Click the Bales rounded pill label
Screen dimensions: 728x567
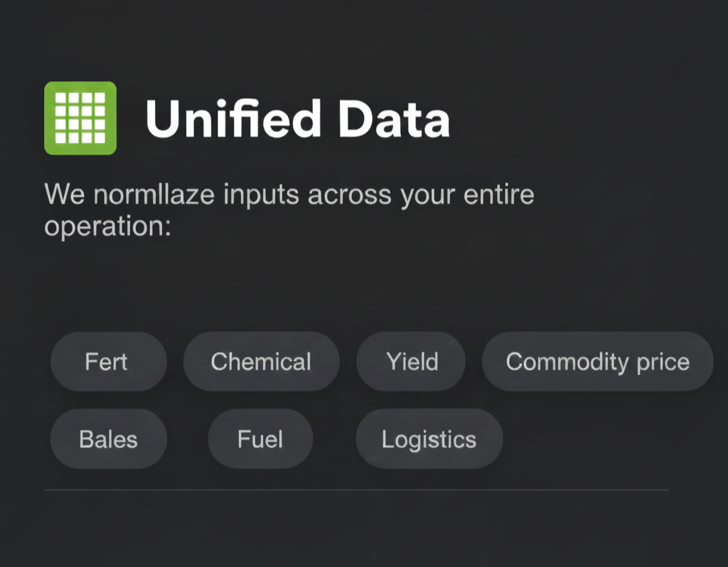(108, 439)
